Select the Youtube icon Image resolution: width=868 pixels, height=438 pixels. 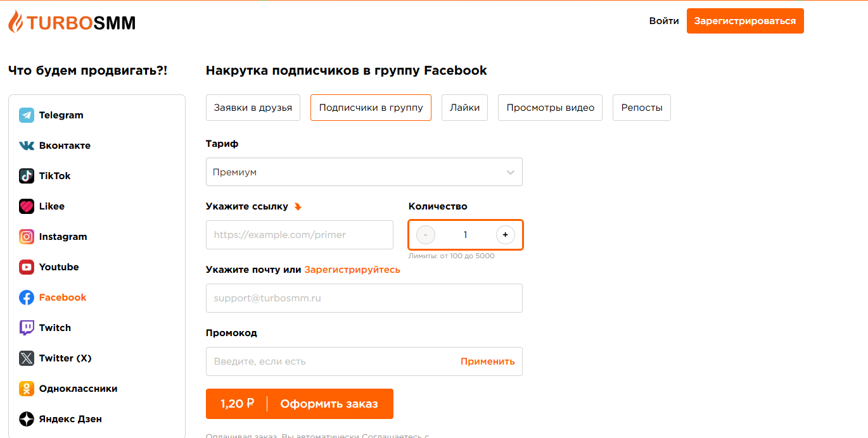(27, 267)
